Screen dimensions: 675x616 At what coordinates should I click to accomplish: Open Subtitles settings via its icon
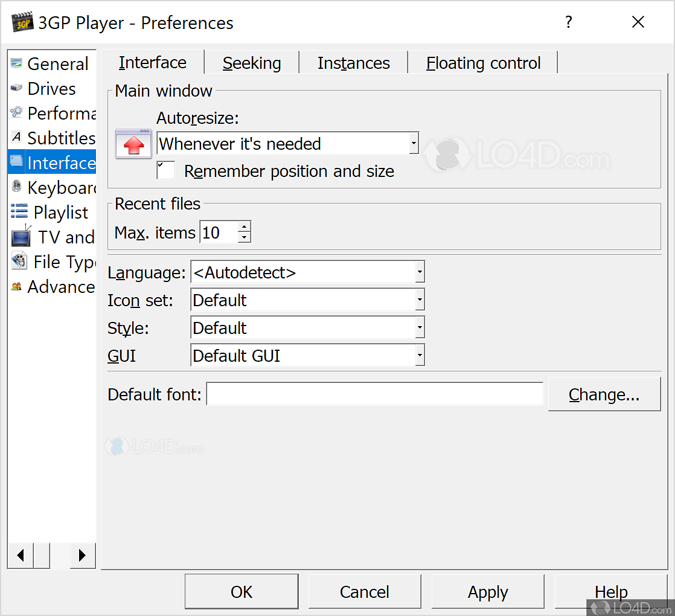tap(16, 138)
